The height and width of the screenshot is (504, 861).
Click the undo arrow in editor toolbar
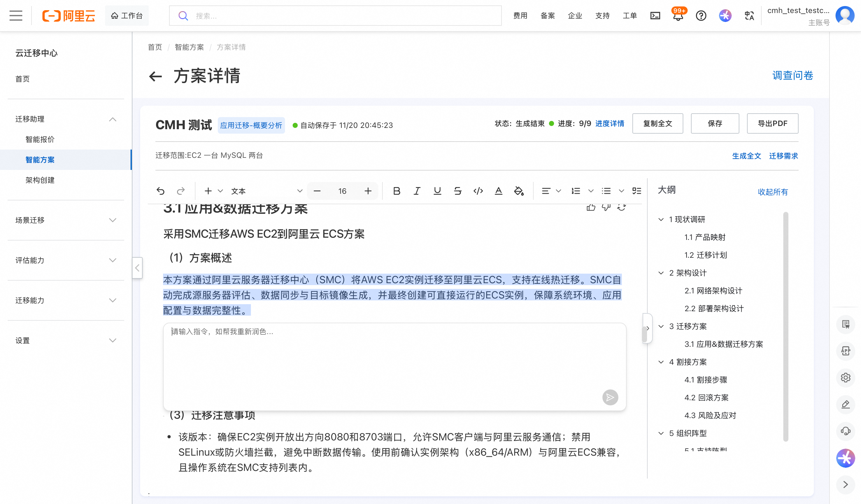(160, 191)
